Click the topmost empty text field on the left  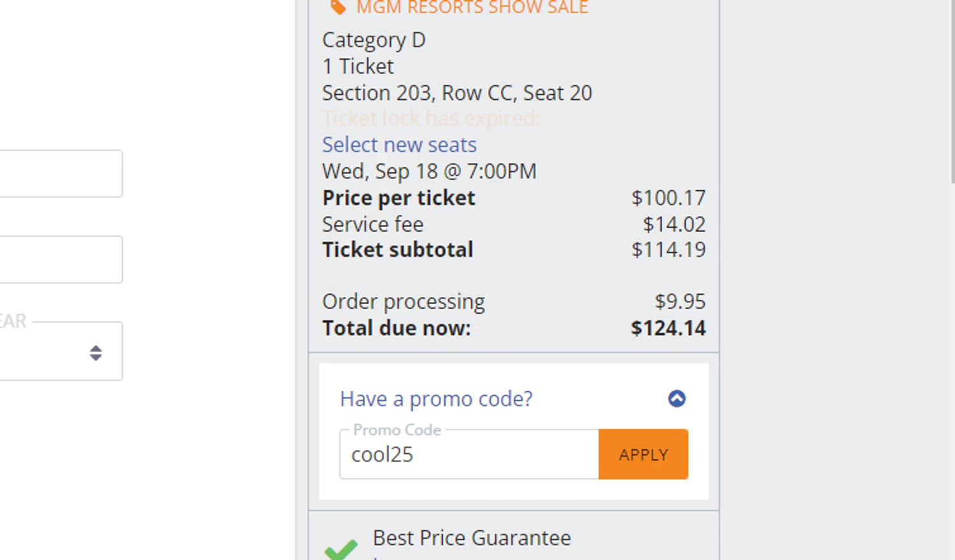60,174
